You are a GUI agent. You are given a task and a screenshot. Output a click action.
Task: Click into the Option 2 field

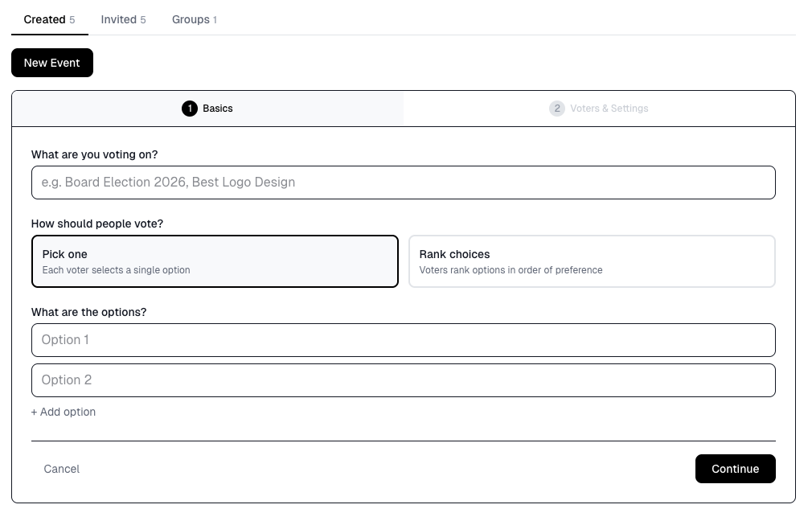(403, 380)
